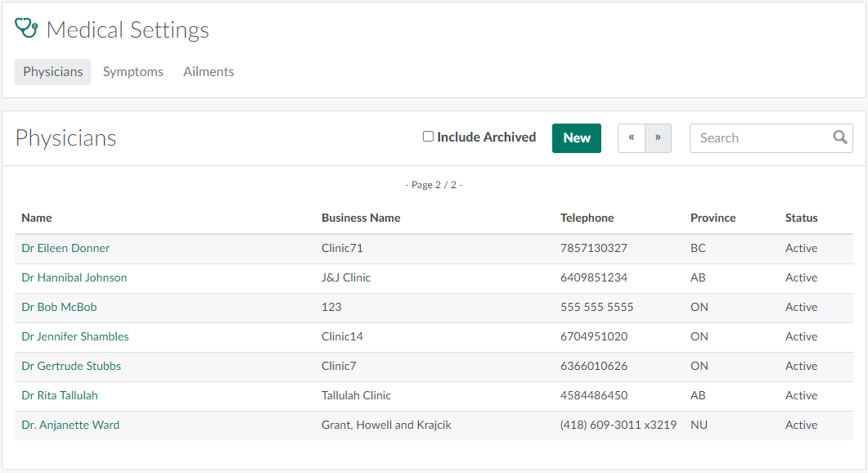View Dr Gertrude Stubbs' details
868x473 pixels.
point(71,366)
